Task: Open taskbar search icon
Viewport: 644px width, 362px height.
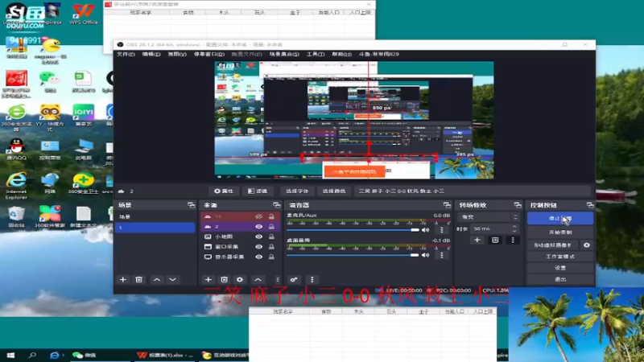Action: 32,355
